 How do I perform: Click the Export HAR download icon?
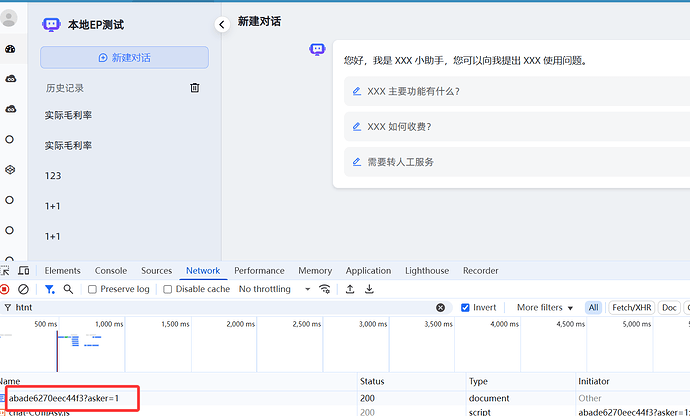369,289
